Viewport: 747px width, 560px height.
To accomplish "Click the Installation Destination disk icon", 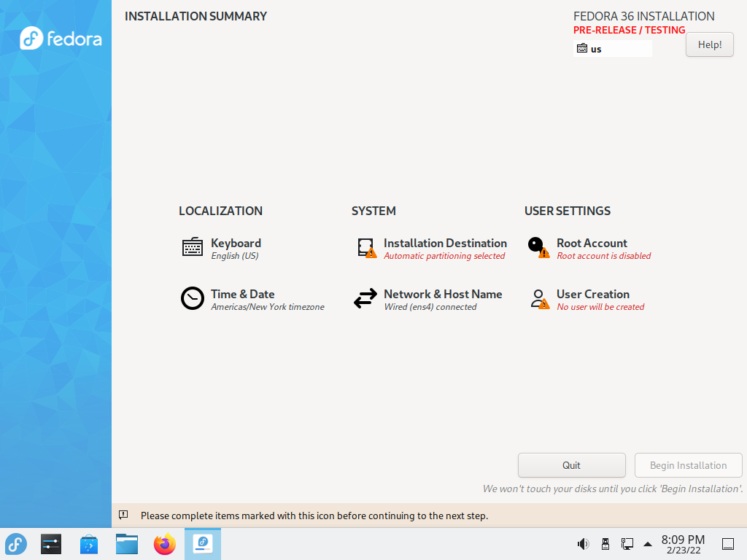I will [367, 248].
